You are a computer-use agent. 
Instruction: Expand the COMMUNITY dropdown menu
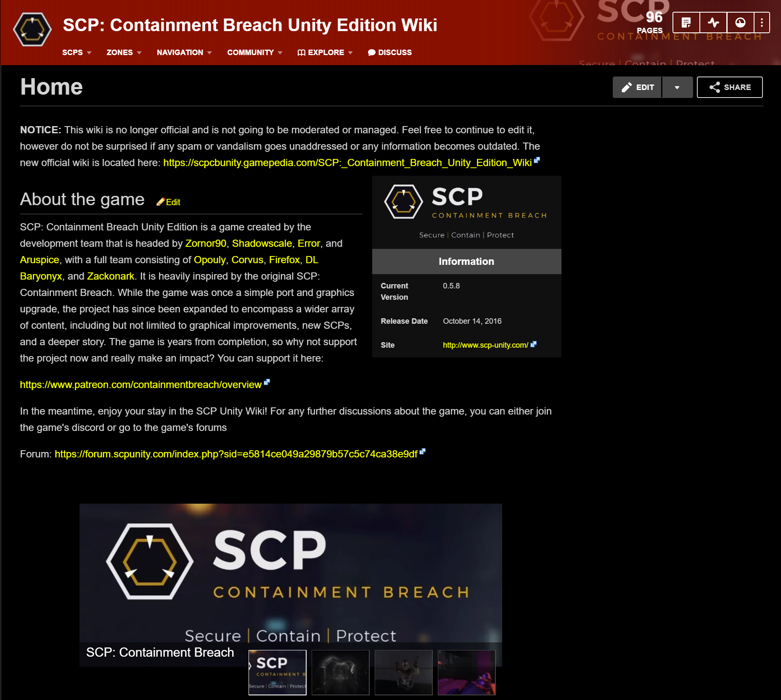coord(255,53)
